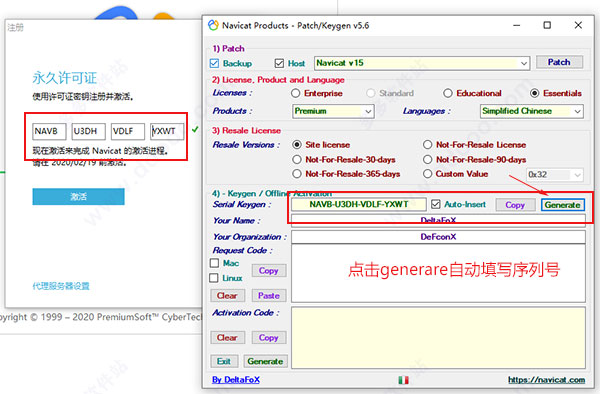Viewport: 600px width, 394px height.
Task: Select the Essentials license option
Action: [535, 93]
